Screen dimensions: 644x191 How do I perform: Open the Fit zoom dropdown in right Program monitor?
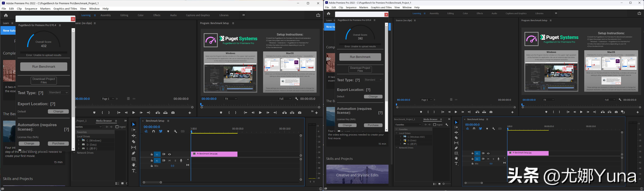point(549,100)
